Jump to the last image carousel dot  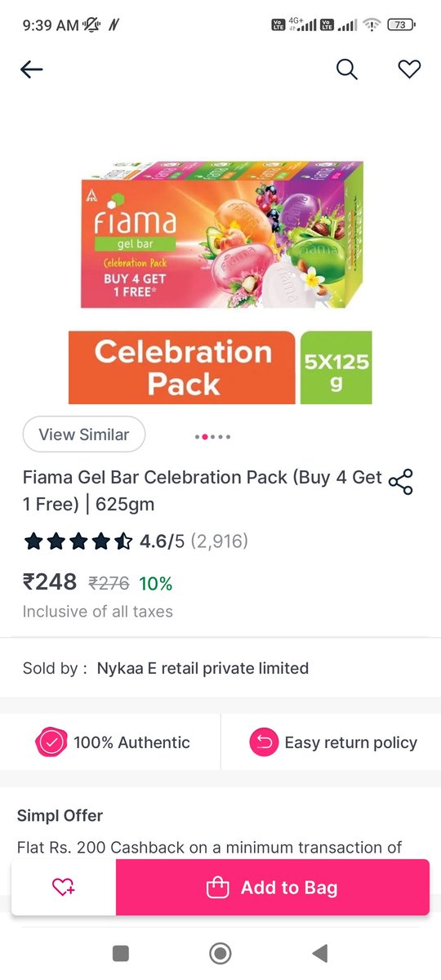(228, 437)
